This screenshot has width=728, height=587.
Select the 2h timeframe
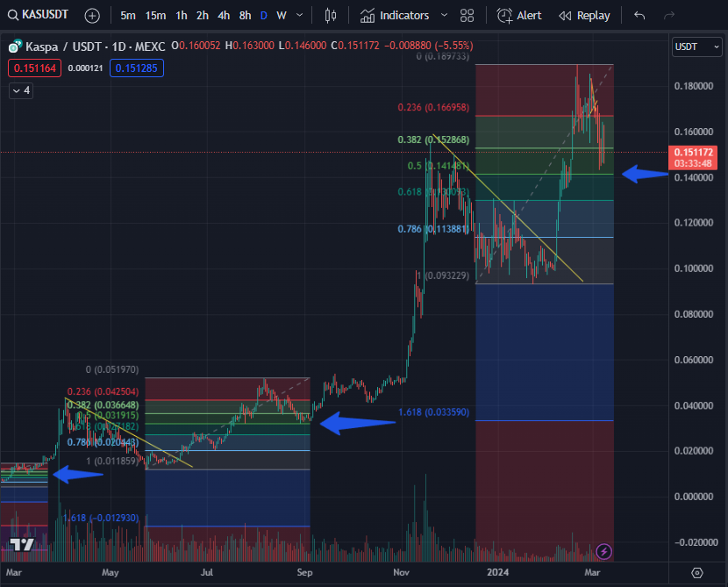203,16
